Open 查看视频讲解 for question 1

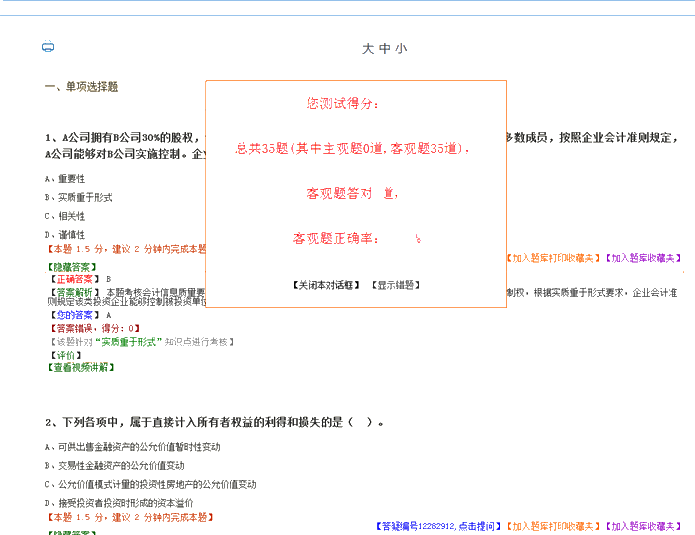pyautogui.click(x=80, y=367)
